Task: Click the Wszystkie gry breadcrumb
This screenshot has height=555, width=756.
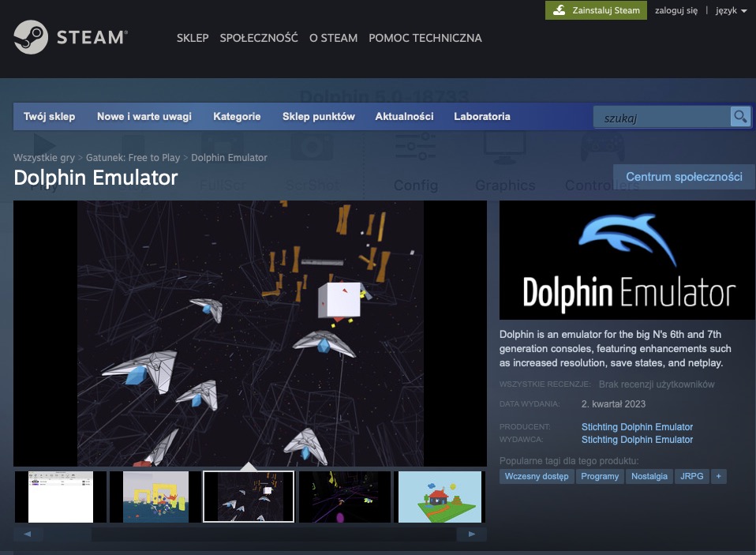Action: coord(44,158)
